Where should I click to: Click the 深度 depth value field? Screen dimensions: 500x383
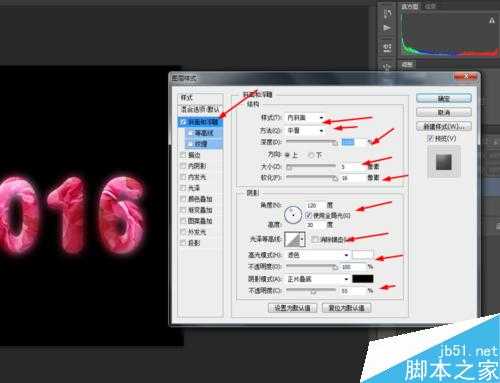(x=354, y=142)
